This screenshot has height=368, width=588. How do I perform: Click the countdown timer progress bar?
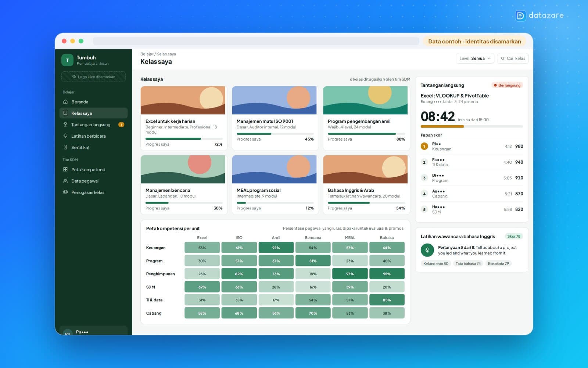[x=472, y=126]
